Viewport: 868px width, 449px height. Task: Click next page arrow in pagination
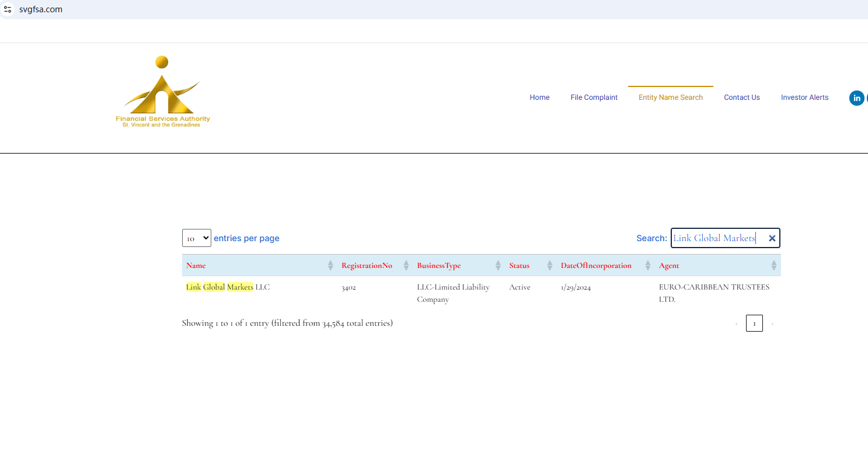772,323
